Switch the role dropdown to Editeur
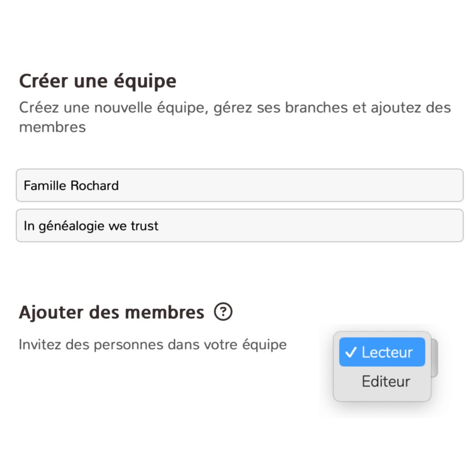476x476 pixels. pos(385,381)
